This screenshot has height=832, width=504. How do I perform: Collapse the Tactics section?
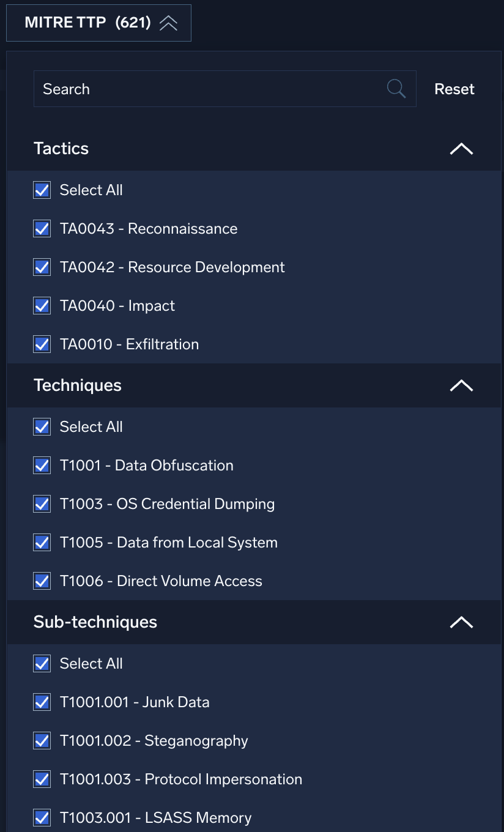461,149
